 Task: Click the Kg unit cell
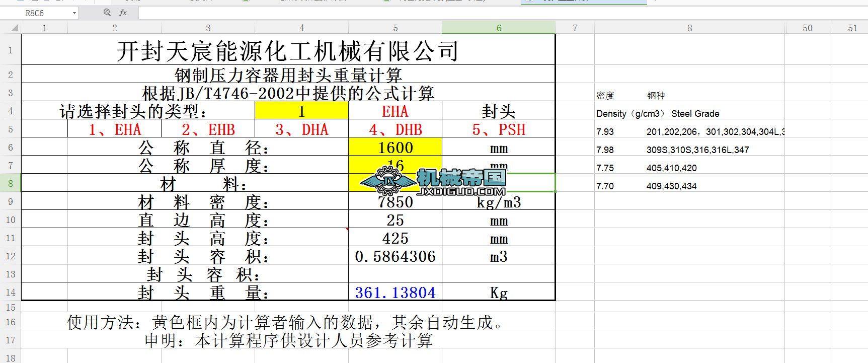coord(499,292)
